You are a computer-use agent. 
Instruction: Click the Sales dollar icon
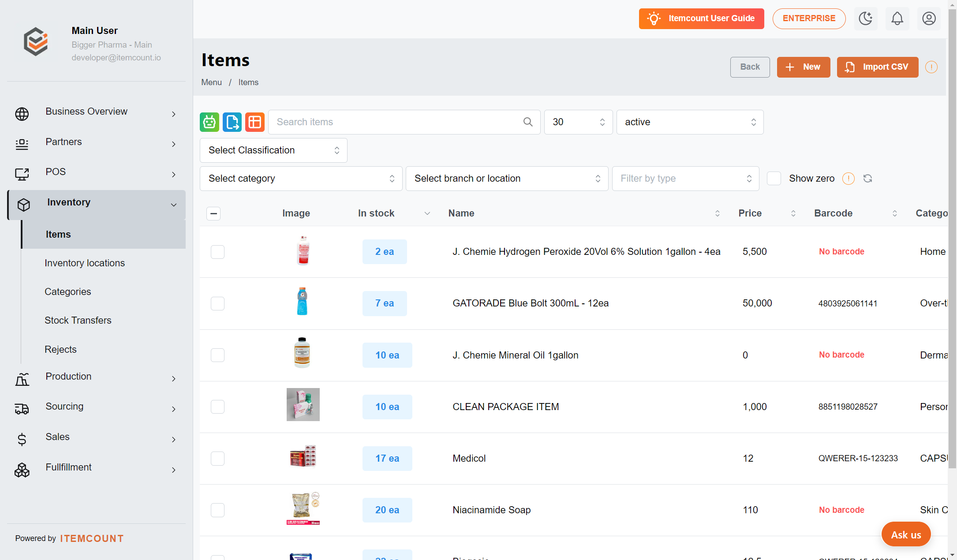pyautogui.click(x=22, y=439)
